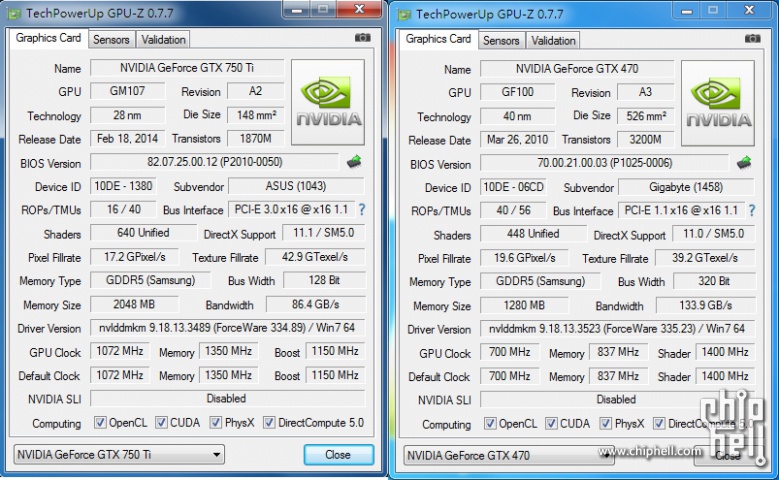779x480 pixels.
Task: Click the Device ID field 10DE - 1380
Action: [123, 186]
